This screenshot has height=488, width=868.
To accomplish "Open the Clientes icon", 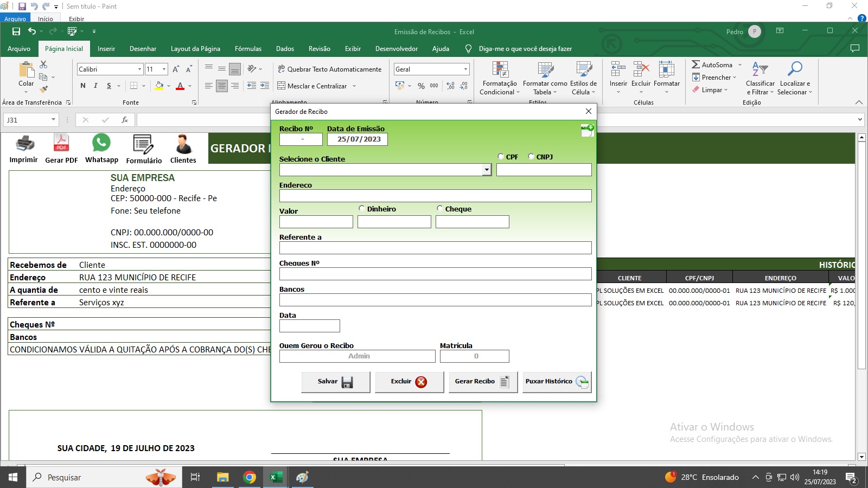I will coord(183,145).
